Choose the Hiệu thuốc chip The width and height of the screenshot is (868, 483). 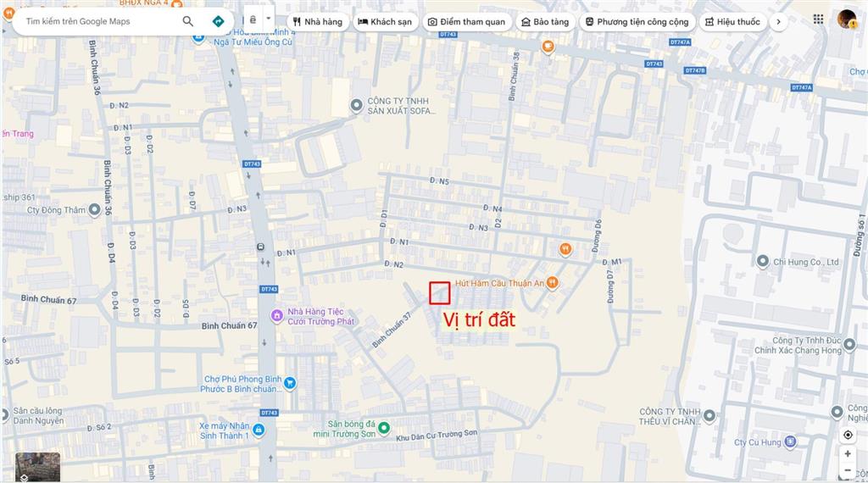733,21
